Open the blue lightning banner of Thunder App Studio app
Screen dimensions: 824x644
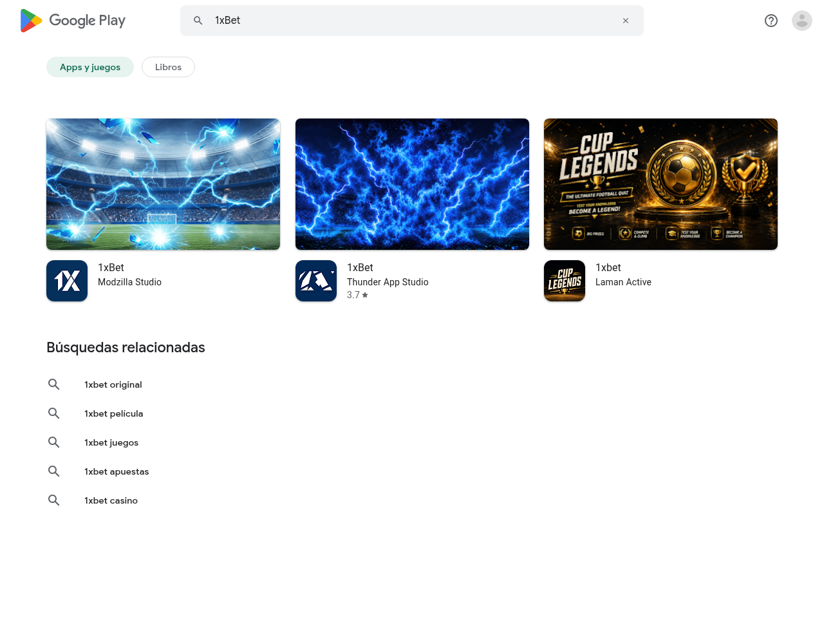coord(412,184)
